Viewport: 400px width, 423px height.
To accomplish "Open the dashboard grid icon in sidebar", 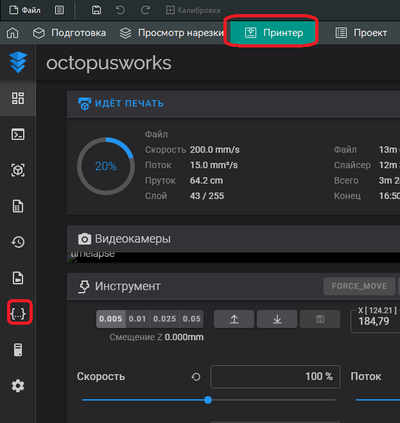I will 18,98.
